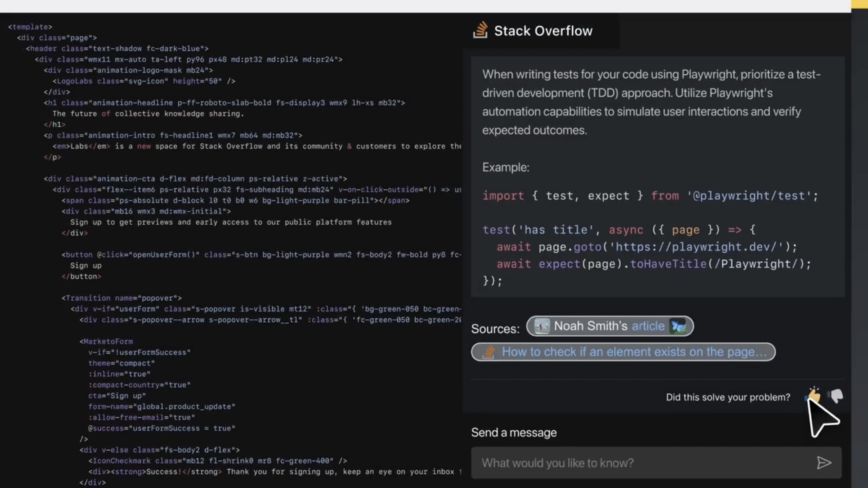Click the "Example:" text in the answer
This screenshot has width=868, height=488.
(x=506, y=167)
